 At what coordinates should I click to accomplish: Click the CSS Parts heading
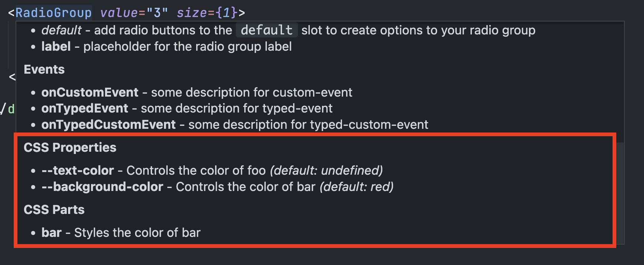(x=54, y=209)
